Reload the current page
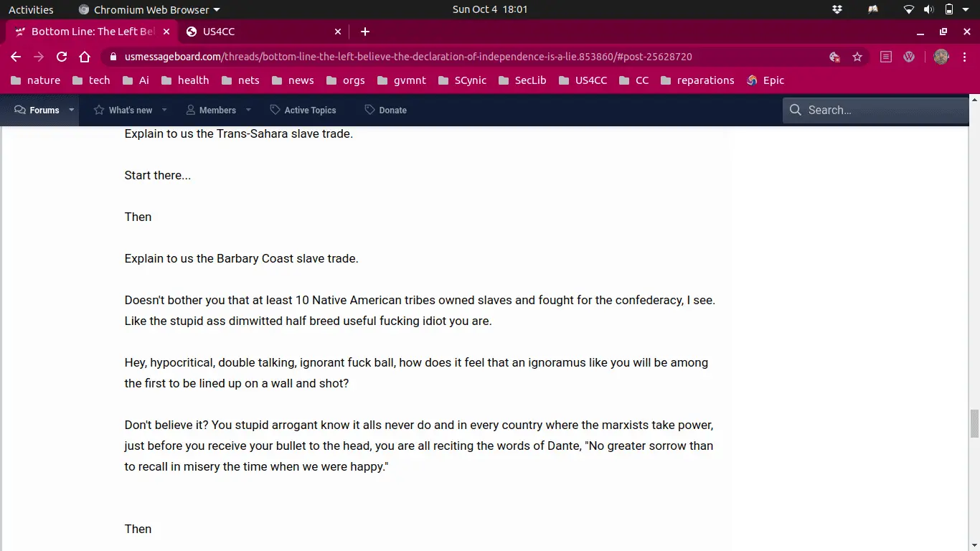The image size is (980, 551). point(62,57)
